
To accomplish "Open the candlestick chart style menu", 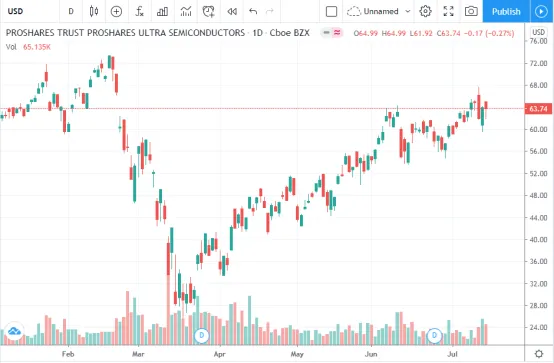I will tap(94, 11).
